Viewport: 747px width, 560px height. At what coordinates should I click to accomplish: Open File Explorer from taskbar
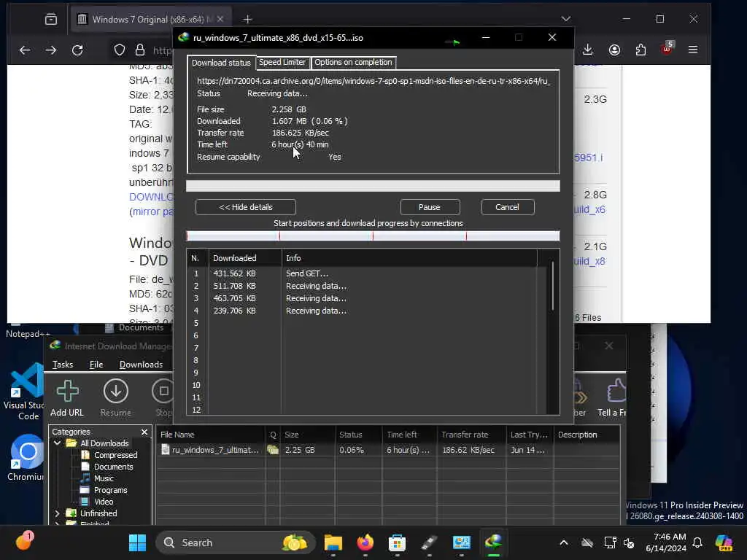[x=333, y=542]
